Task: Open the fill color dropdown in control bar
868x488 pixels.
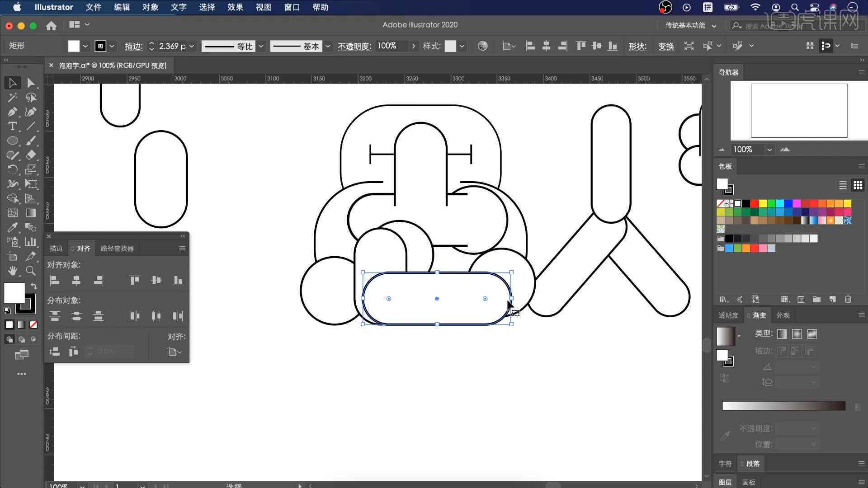Action: click(85, 46)
